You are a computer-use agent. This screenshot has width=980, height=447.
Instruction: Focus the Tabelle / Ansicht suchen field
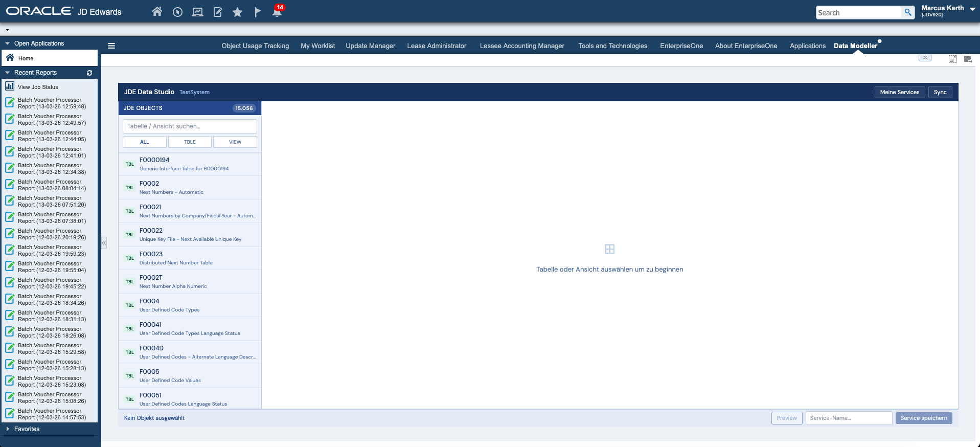click(x=190, y=126)
